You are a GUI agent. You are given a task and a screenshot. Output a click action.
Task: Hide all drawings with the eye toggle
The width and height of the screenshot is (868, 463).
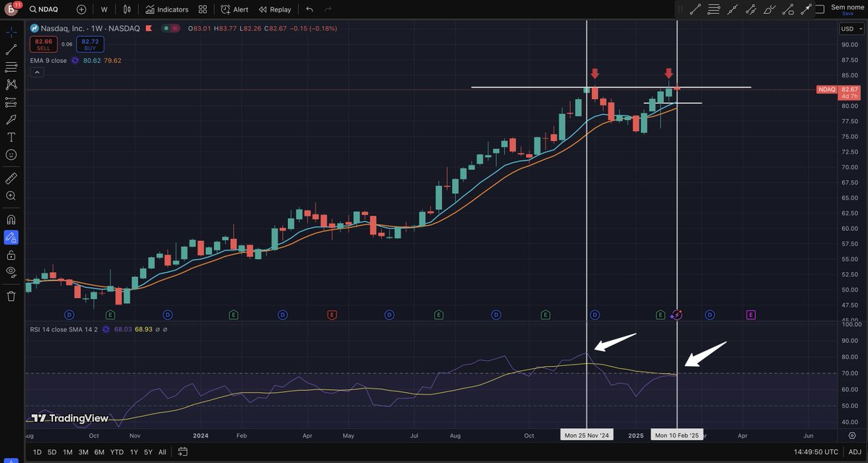click(11, 271)
